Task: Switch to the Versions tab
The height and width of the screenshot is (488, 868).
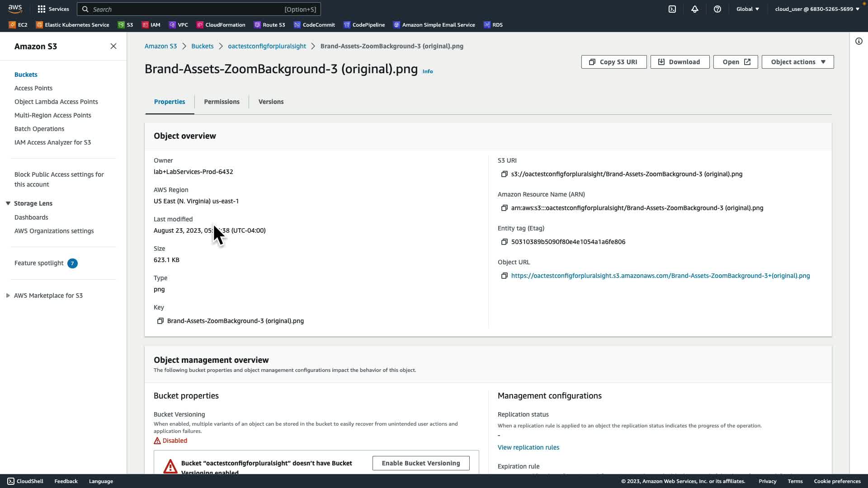Action: (271, 102)
